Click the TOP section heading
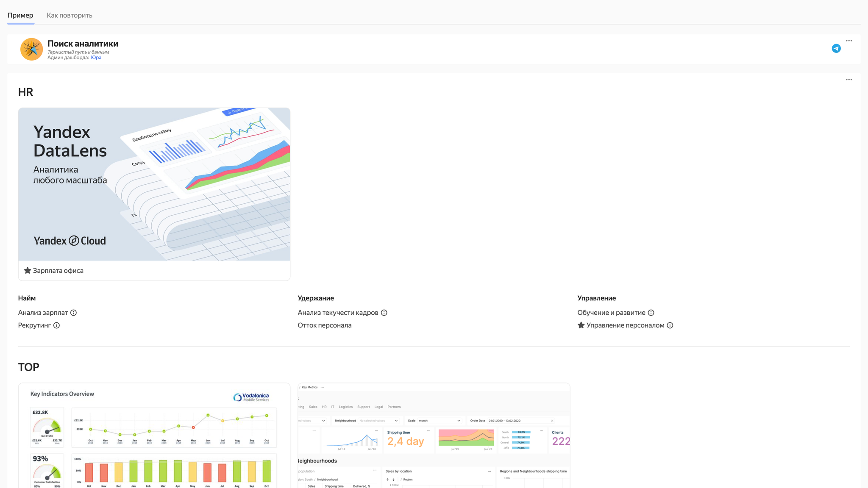 [29, 367]
